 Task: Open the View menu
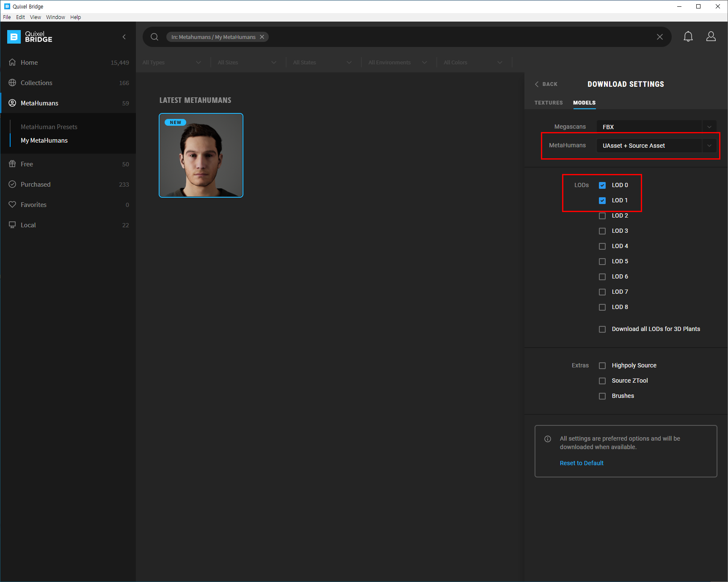coord(36,17)
